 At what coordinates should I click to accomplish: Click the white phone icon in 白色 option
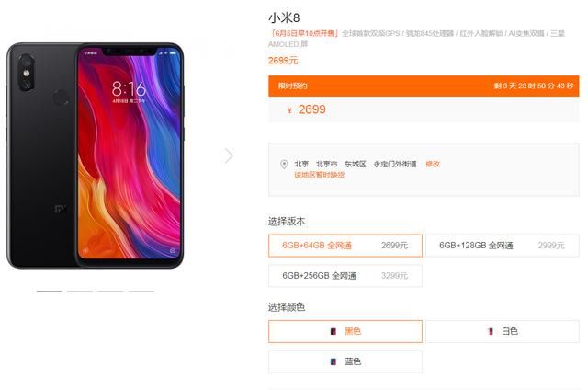pos(490,331)
